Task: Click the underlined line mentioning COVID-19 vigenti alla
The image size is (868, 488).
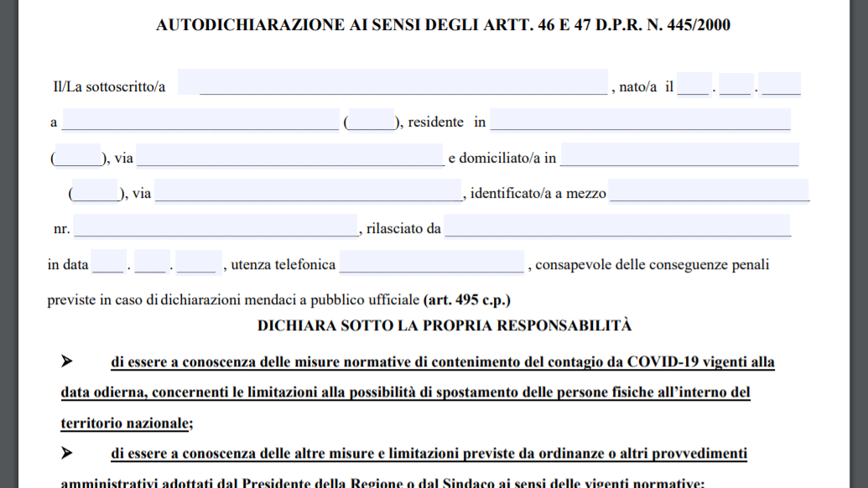Action: coord(442,362)
